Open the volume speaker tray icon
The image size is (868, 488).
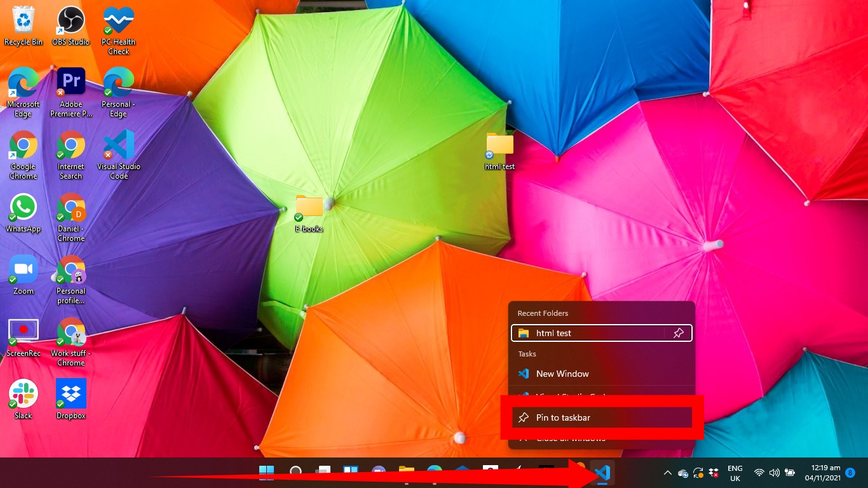[774, 473]
